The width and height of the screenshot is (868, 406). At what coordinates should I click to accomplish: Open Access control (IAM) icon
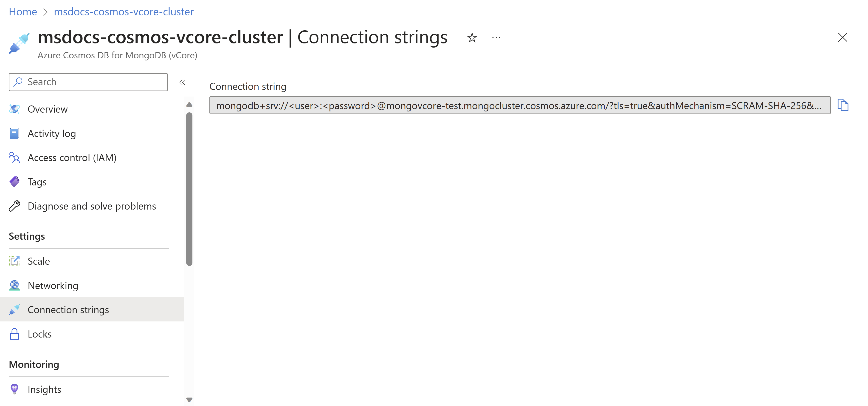tap(14, 157)
